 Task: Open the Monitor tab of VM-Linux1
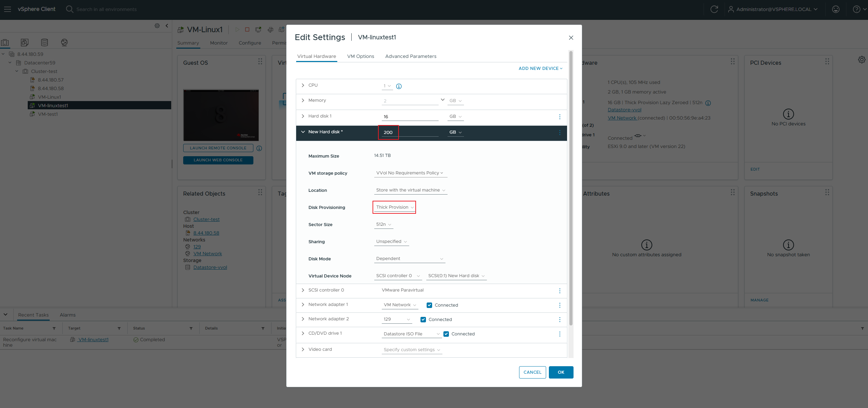pos(219,43)
